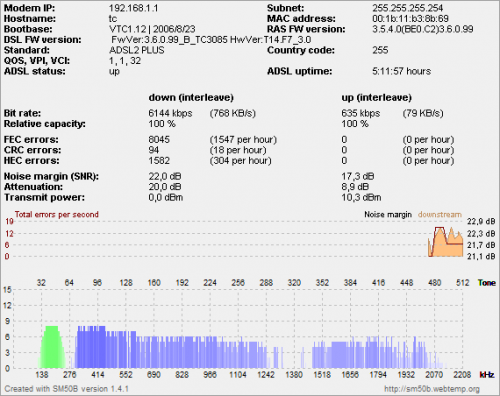Click the (768 KB/s) value
This screenshot has width=500, height=396.
pyautogui.click(x=233, y=113)
